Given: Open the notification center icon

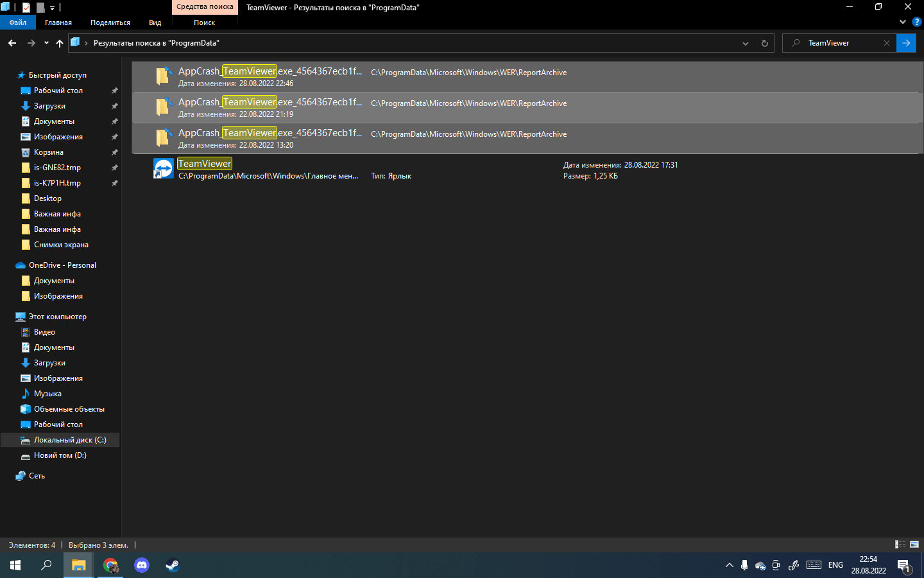Looking at the screenshot, I should pyautogui.click(x=904, y=566).
